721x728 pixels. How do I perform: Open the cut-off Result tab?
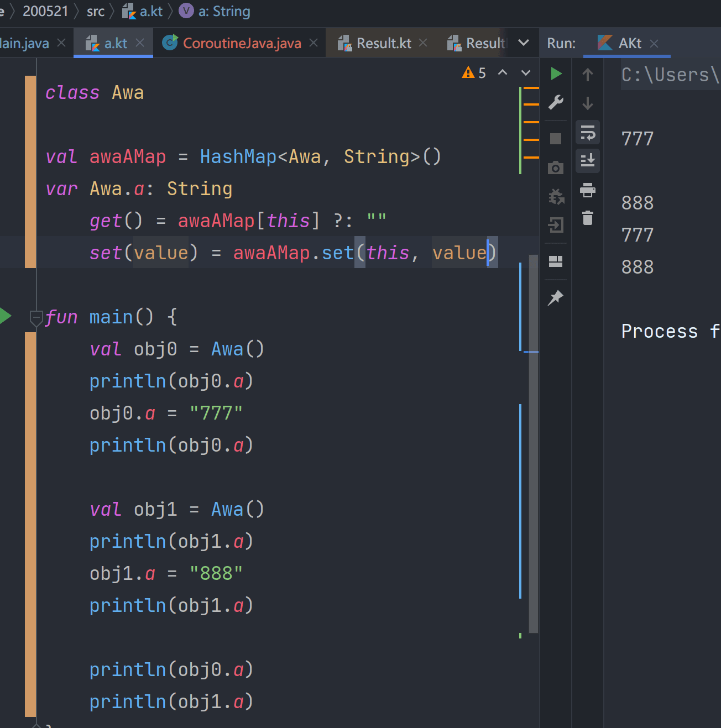(x=476, y=43)
